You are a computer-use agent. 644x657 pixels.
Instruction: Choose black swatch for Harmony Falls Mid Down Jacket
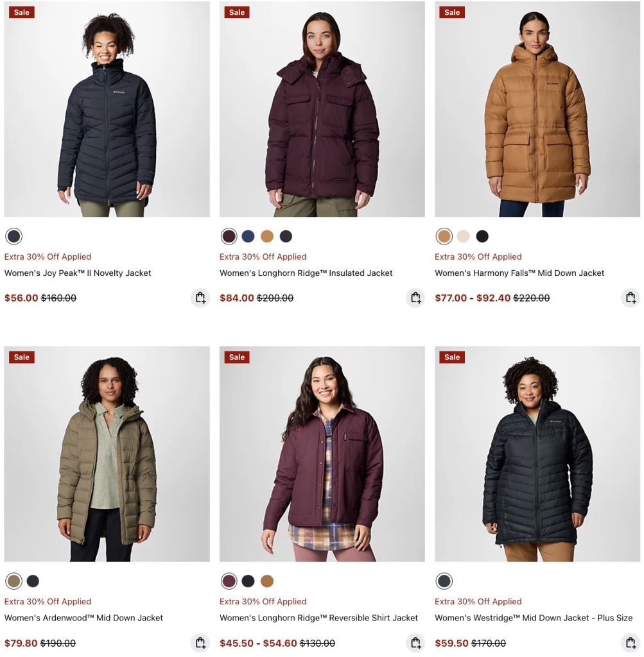click(482, 236)
